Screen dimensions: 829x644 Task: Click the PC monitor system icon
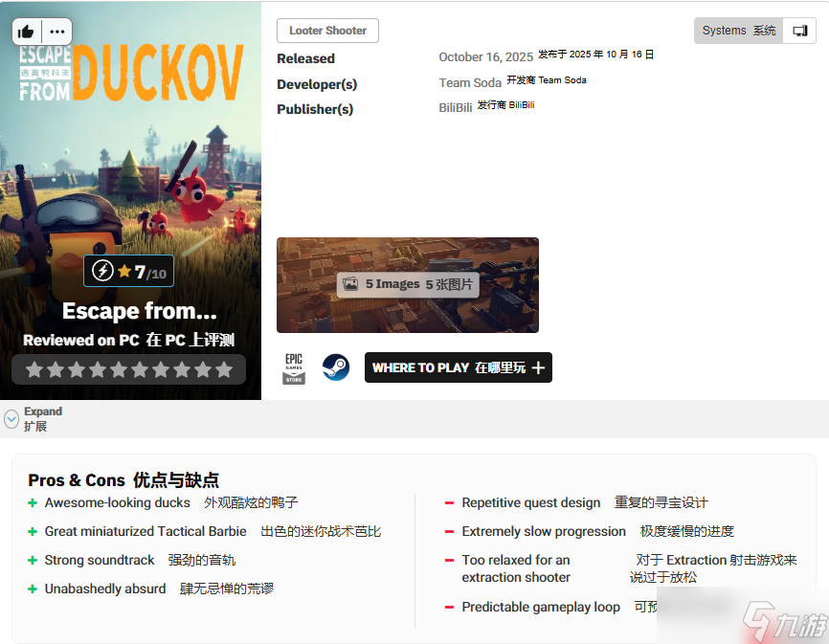click(799, 31)
